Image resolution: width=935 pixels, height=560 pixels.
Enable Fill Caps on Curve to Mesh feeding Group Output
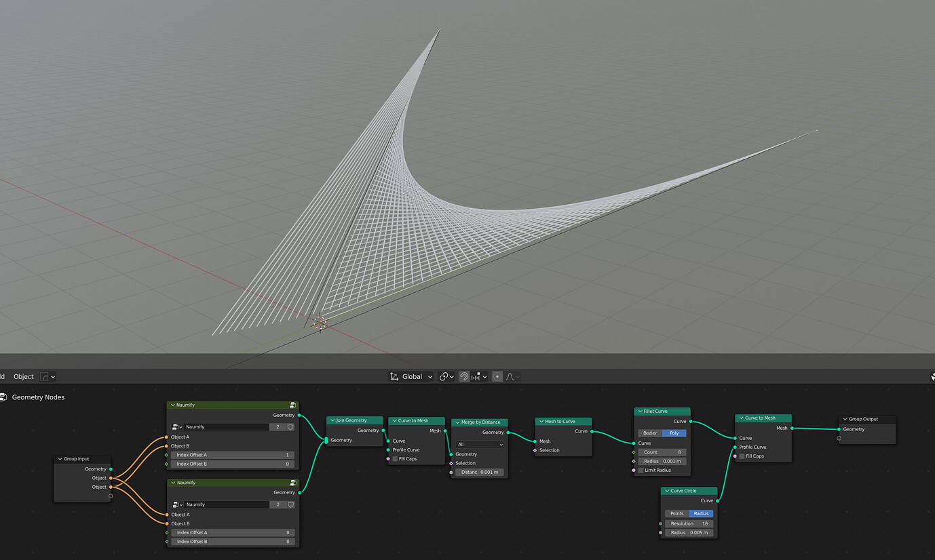[742, 456]
